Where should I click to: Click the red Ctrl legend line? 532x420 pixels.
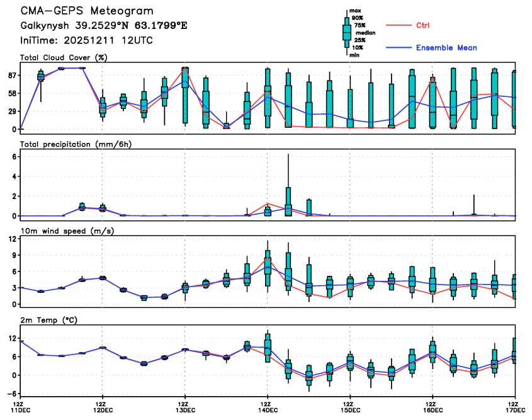coord(399,25)
